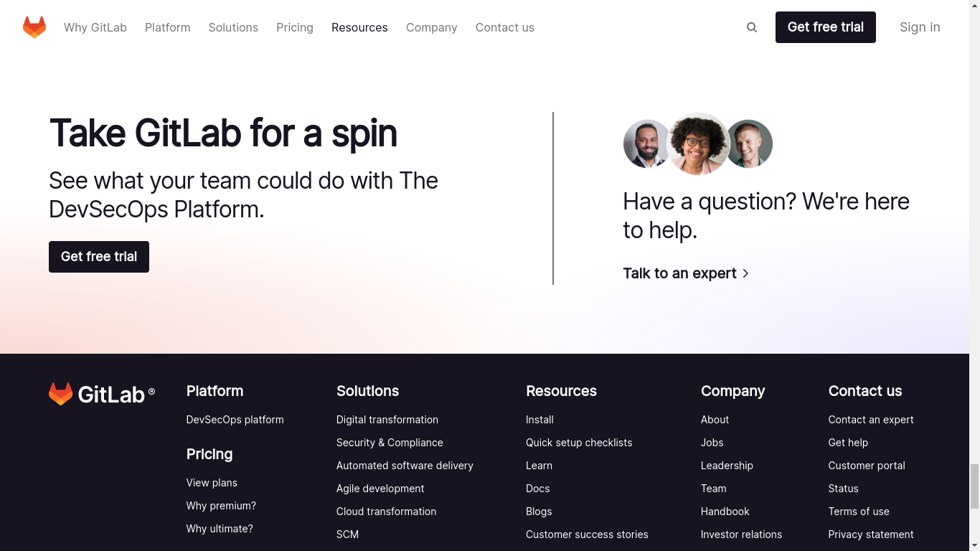Click the Sign in link
This screenshot has height=551, width=980.
[x=920, y=27]
